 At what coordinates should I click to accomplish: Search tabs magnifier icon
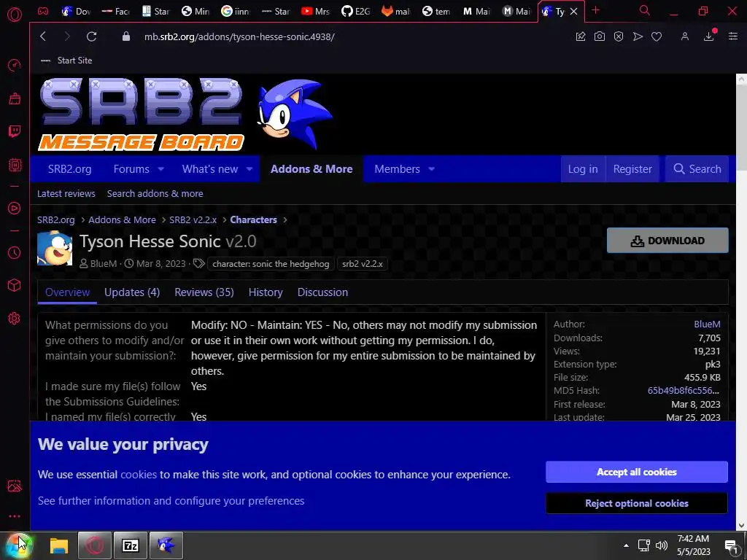point(645,10)
